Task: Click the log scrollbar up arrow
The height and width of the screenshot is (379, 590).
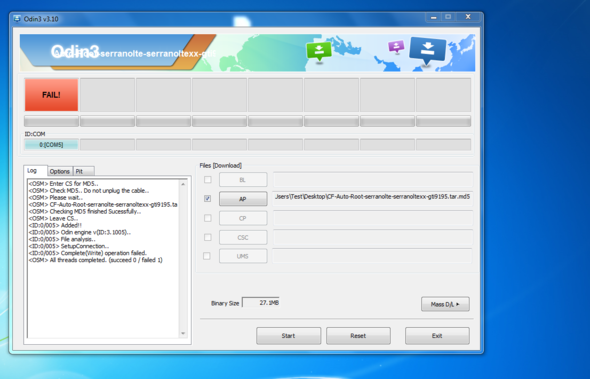Action: pyautogui.click(x=183, y=184)
